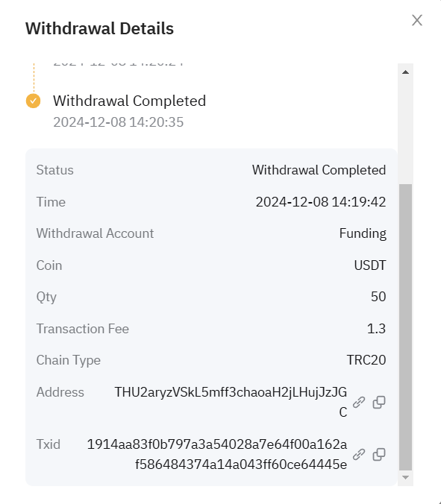Click the Qty value 50

pyautogui.click(x=378, y=296)
